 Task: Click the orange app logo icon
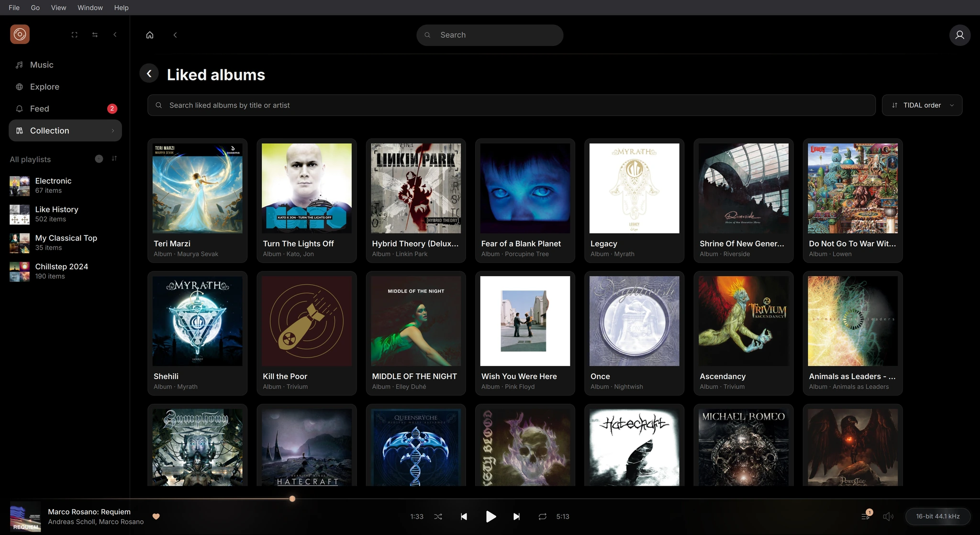[x=20, y=34]
